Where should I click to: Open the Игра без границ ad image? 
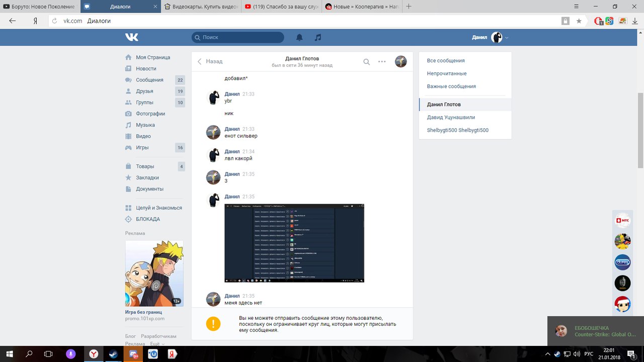[154, 274]
